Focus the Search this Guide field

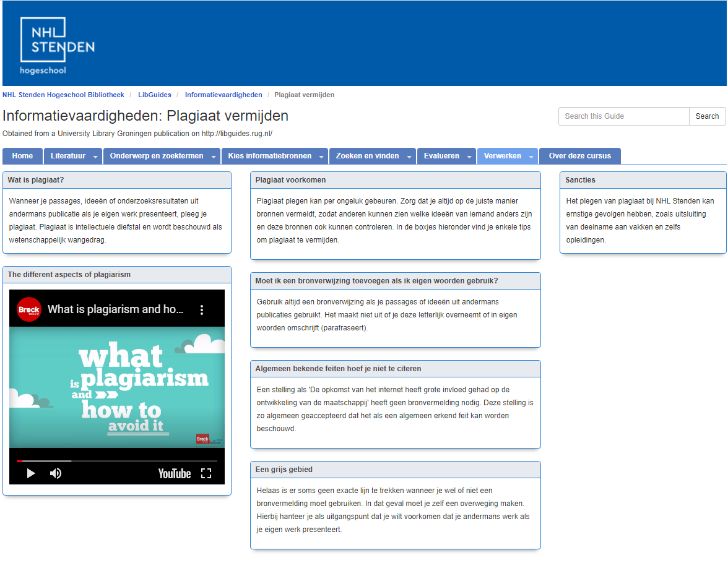click(x=623, y=116)
